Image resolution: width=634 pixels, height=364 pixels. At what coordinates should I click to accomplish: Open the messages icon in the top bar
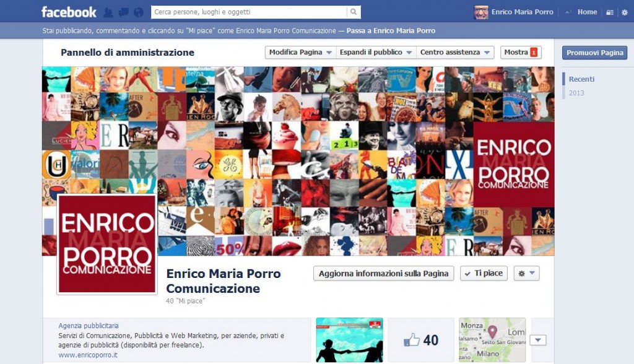[123, 12]
